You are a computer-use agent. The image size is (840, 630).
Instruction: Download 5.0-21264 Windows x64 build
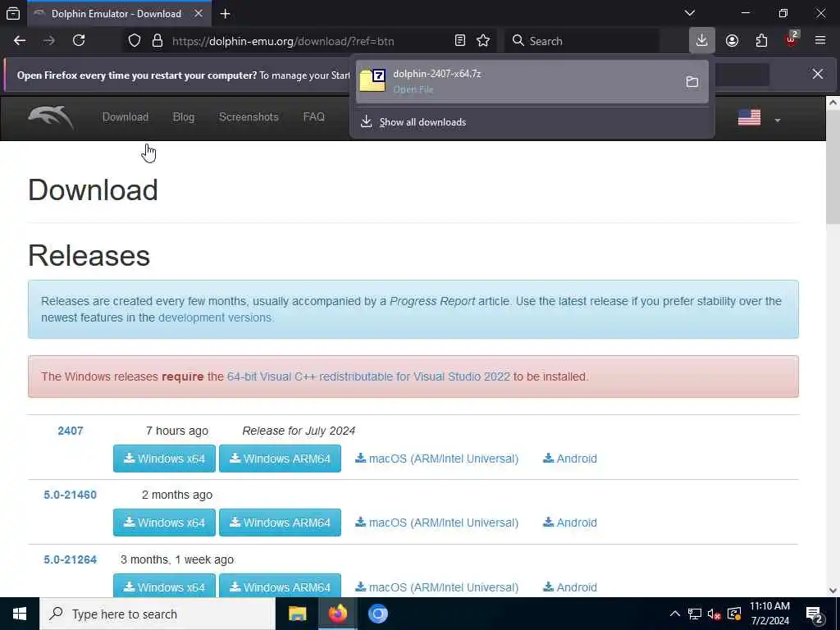click(164, 586)
